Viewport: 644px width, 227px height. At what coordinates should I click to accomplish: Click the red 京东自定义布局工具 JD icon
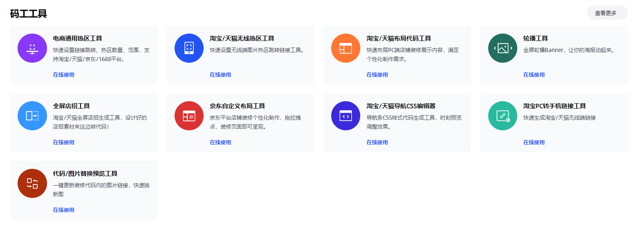click(x=189, y=116)
